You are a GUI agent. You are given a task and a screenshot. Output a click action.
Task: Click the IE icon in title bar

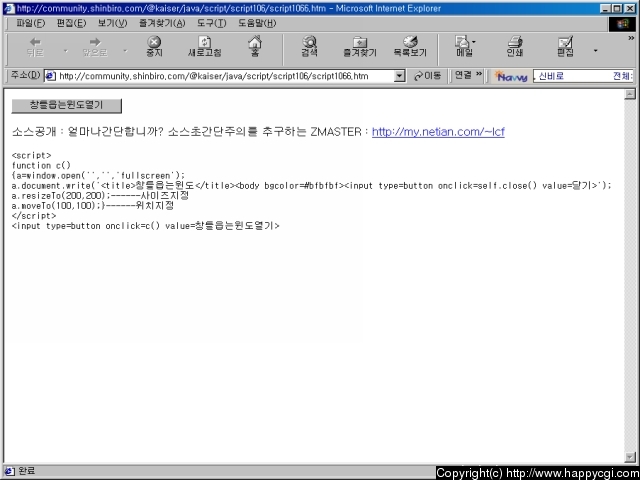(x=10, y=8)
